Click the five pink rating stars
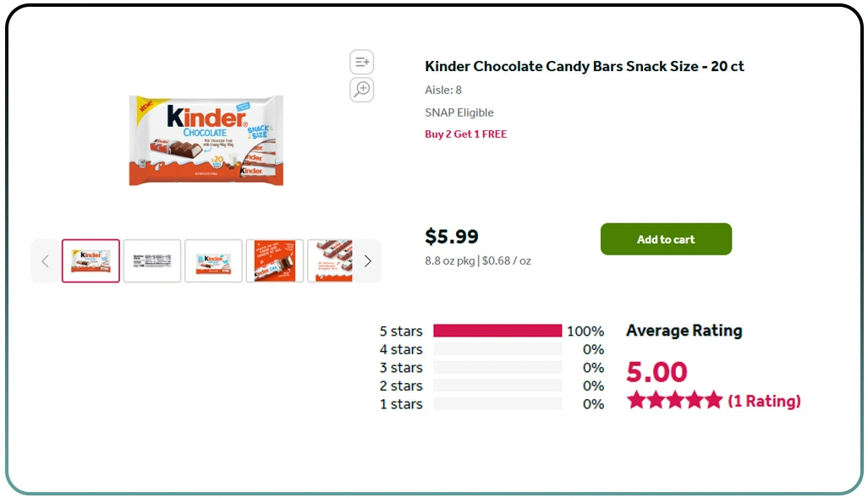 pyautogui.click(x=674, y=400)
